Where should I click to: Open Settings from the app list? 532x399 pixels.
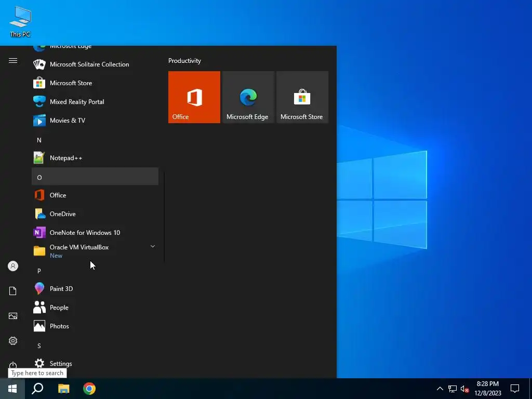95,363
